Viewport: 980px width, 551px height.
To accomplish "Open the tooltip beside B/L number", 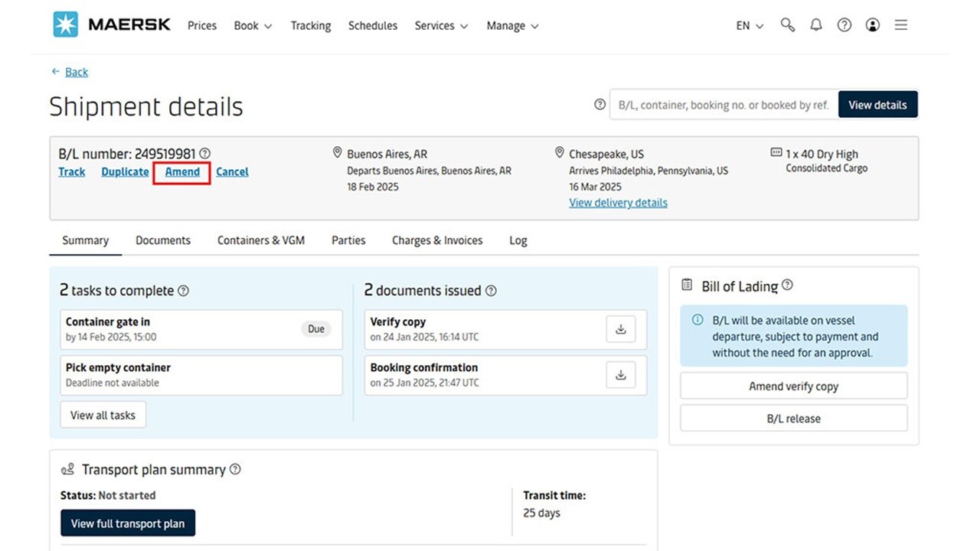I will tap(205, 153).
